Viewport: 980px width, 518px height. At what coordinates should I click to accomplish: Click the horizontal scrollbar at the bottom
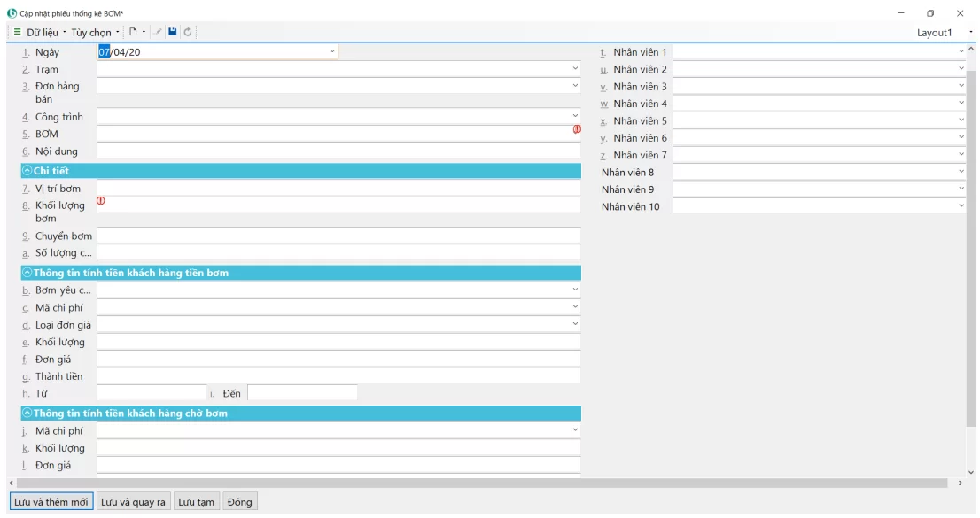tap(478, 483)
